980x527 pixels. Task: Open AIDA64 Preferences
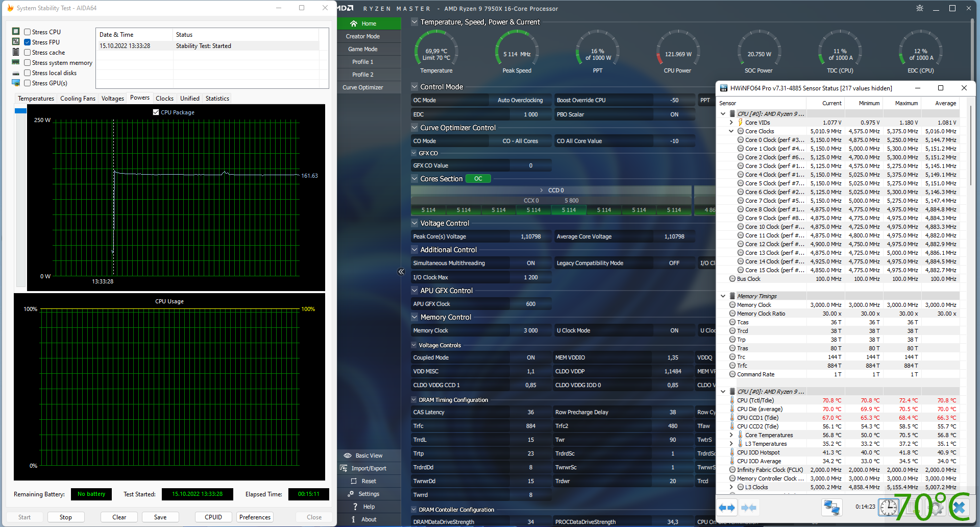pyautogui.click(x=255, y=517)
